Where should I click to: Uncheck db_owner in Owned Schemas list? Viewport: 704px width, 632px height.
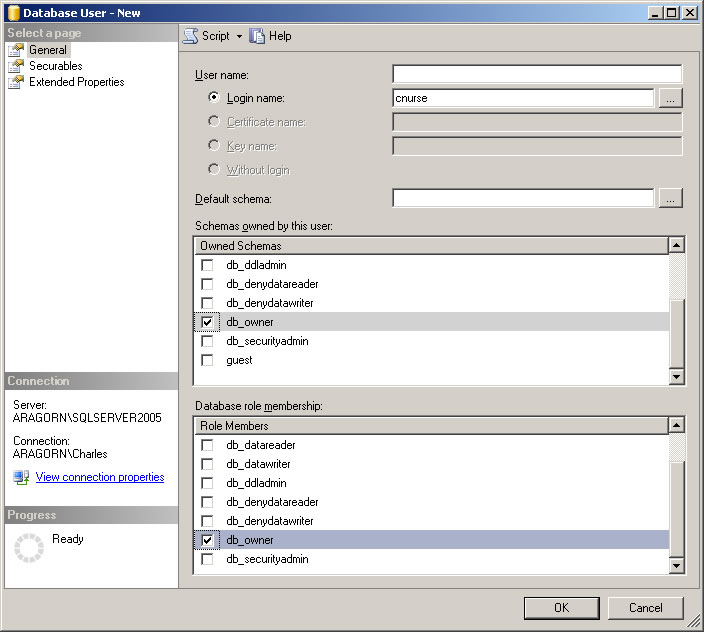click(x=207, y=322)
